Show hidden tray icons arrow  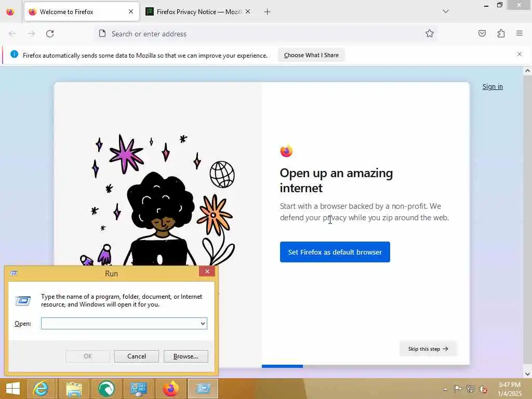[445, 389]
